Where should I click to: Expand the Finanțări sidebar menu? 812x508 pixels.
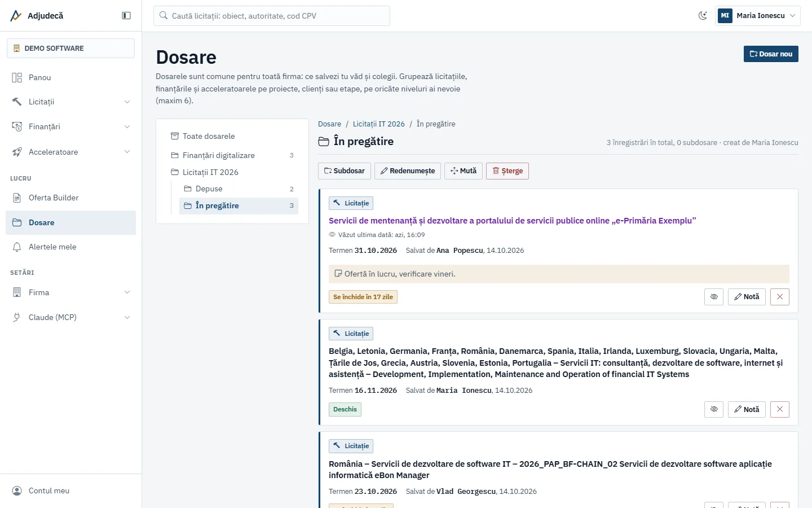pyautogui.click(x=70, y=126)
